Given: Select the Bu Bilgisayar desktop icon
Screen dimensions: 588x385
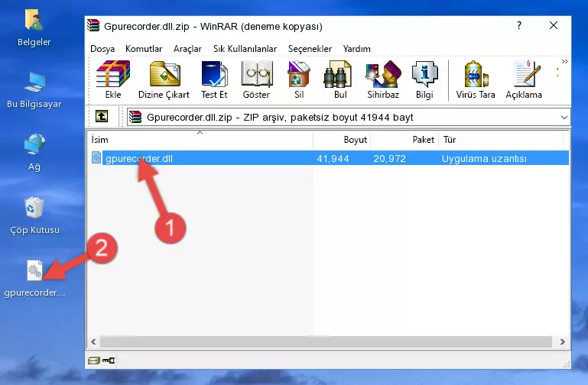Looking at the screenshot, I should coord(34,90).
